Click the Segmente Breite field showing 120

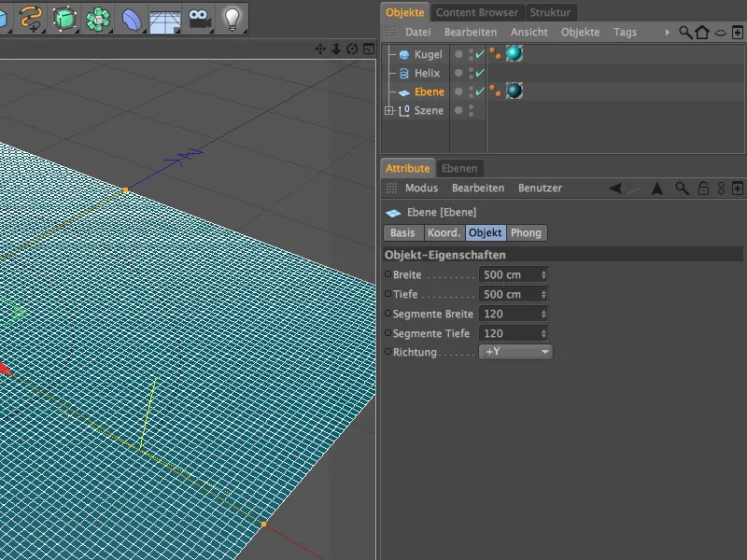(x=513, y=314)
